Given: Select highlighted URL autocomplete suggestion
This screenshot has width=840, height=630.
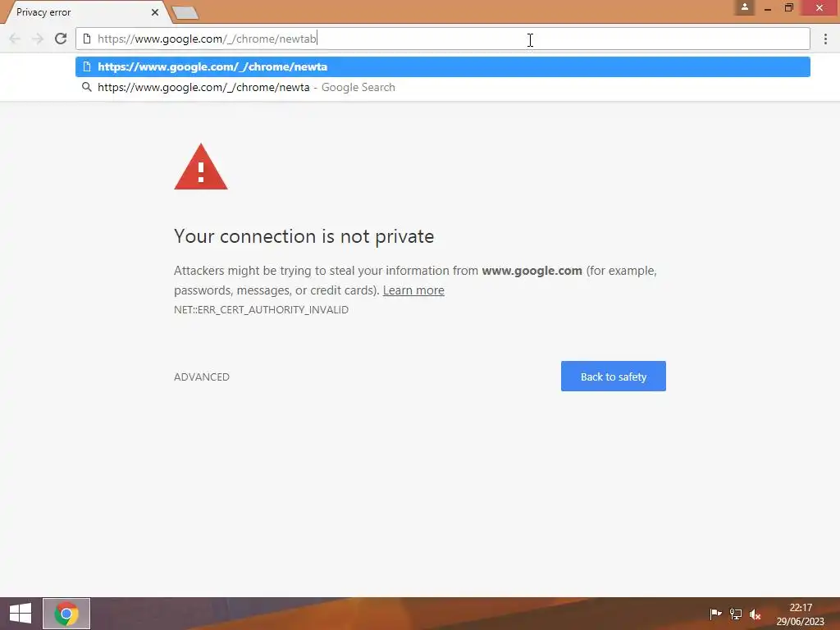Looking at the screenshot, I should point(442,67).
